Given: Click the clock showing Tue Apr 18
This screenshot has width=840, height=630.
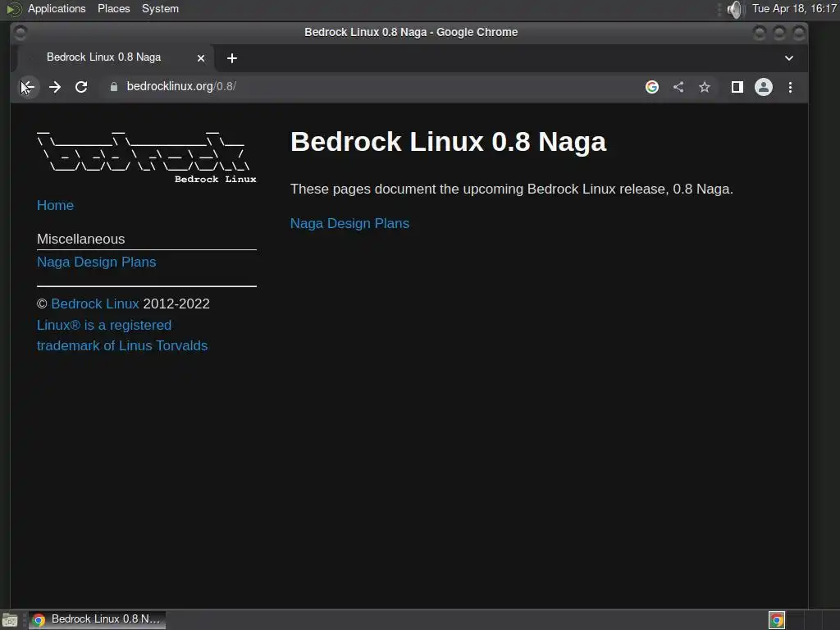Looking at the screenshot, I should (x=794, y=8).
